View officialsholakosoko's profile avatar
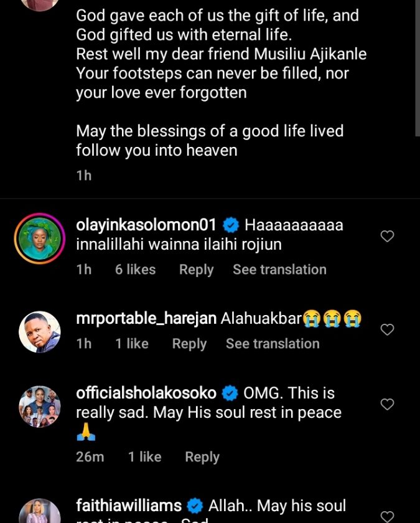Viewport: 420px width, 523px height. [x=40, y=407]
